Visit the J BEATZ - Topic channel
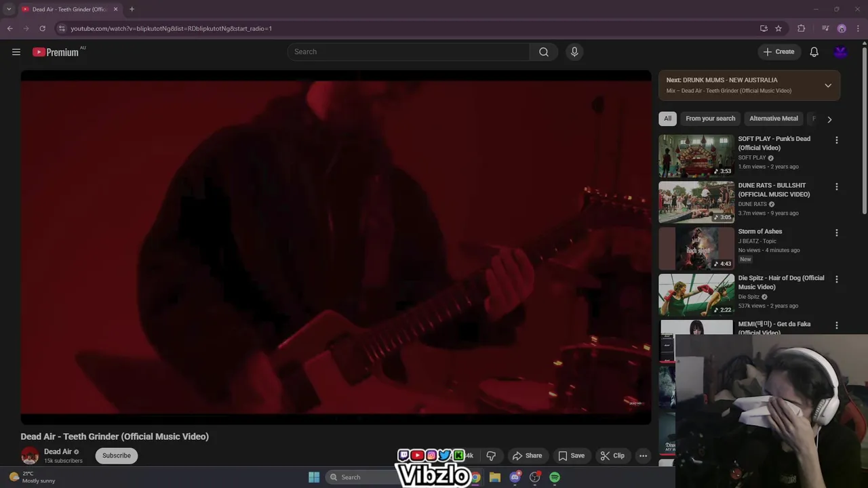This screenshot has width=868, height=488. (757, 241)
